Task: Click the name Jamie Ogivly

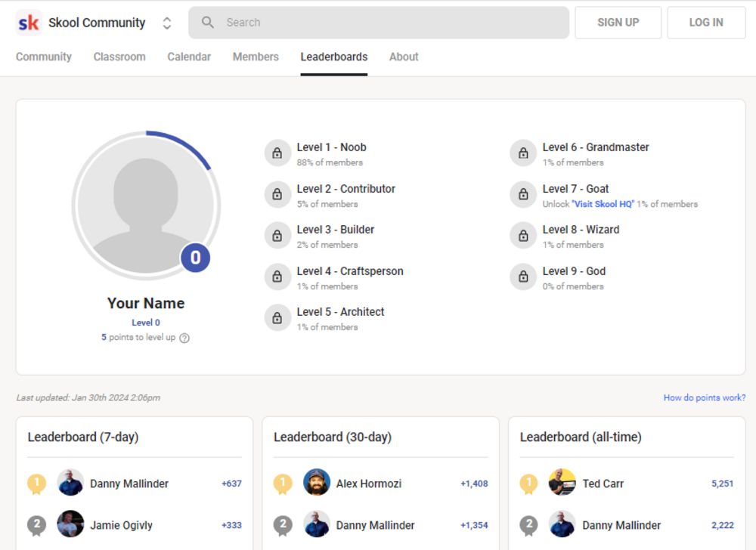Action: pos(121,525)
